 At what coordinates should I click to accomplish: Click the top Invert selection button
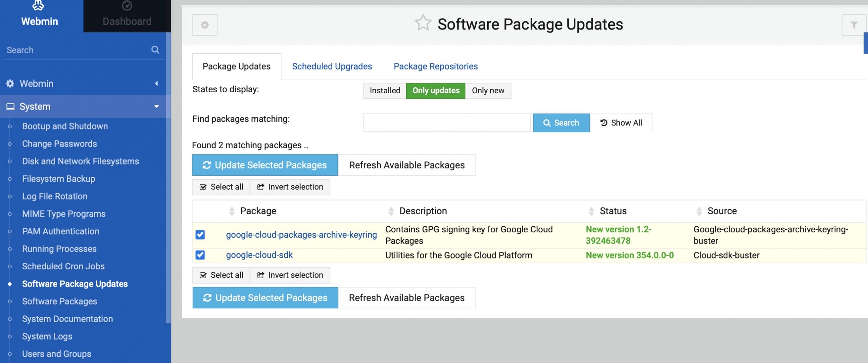tap(290, 187)
